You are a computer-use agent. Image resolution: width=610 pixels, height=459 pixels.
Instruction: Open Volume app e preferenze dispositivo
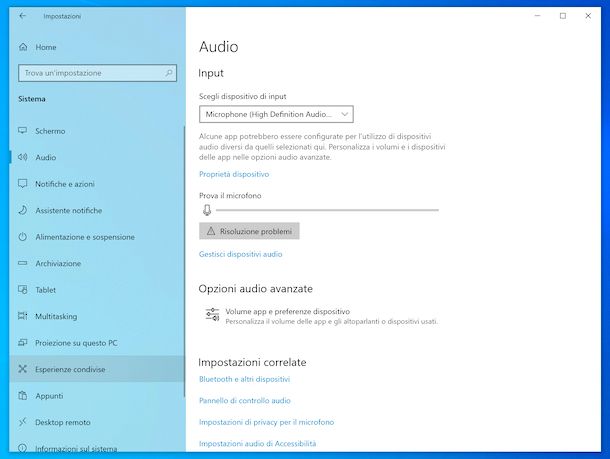point(321,316)
